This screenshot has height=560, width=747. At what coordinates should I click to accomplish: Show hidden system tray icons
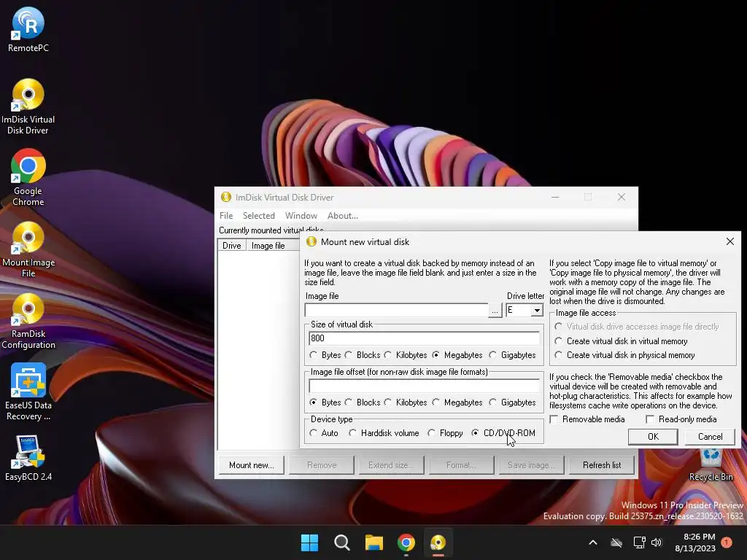pos(593,542)
